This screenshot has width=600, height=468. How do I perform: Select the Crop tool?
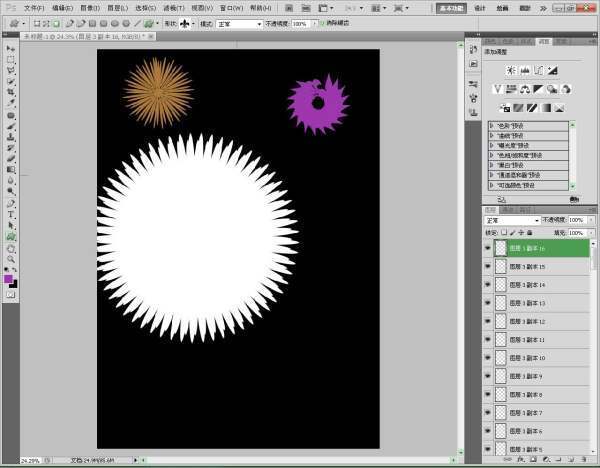pyautogui.click(x=11, y=92)
